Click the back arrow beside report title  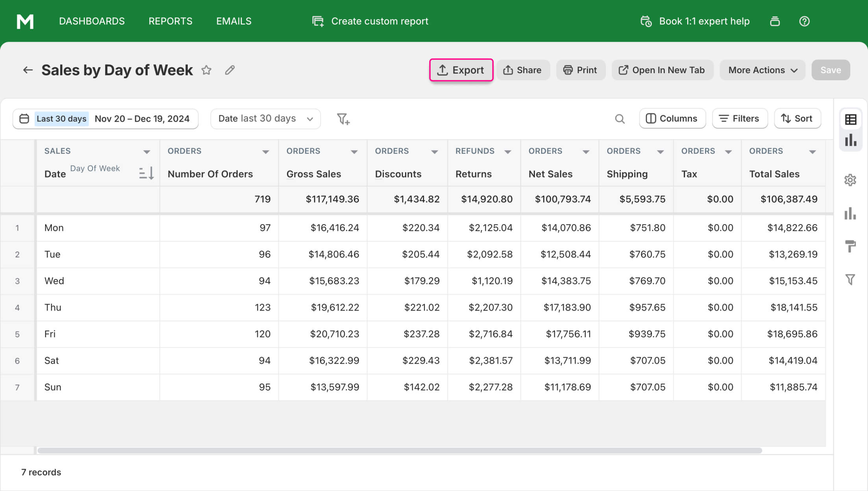pos(28,70)
